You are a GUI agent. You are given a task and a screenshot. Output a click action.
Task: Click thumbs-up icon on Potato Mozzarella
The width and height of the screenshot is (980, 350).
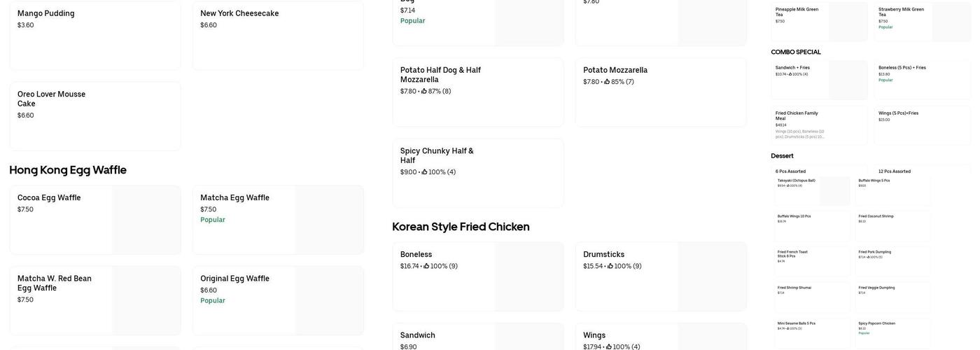[x=607, y=82]
